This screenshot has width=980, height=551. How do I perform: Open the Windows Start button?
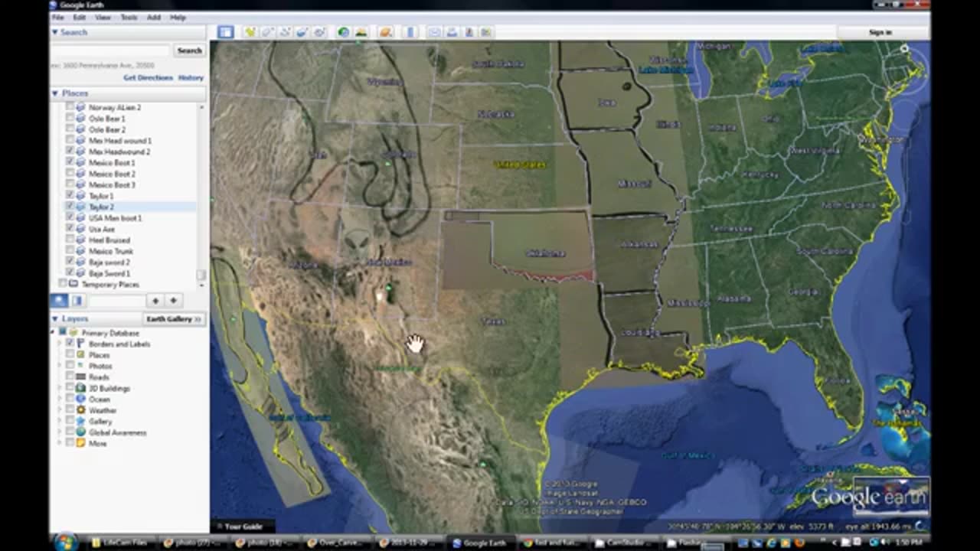pyautogui.click(x=66, y=542)
